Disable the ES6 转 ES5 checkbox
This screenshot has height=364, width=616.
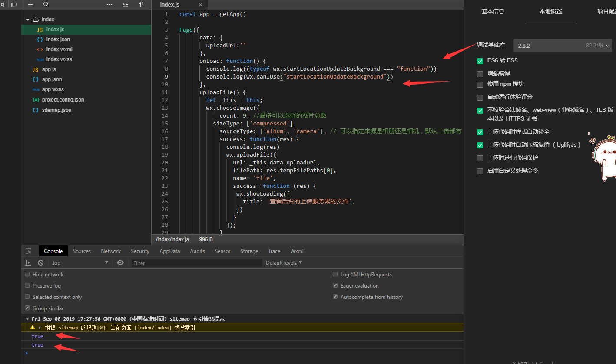480,61
